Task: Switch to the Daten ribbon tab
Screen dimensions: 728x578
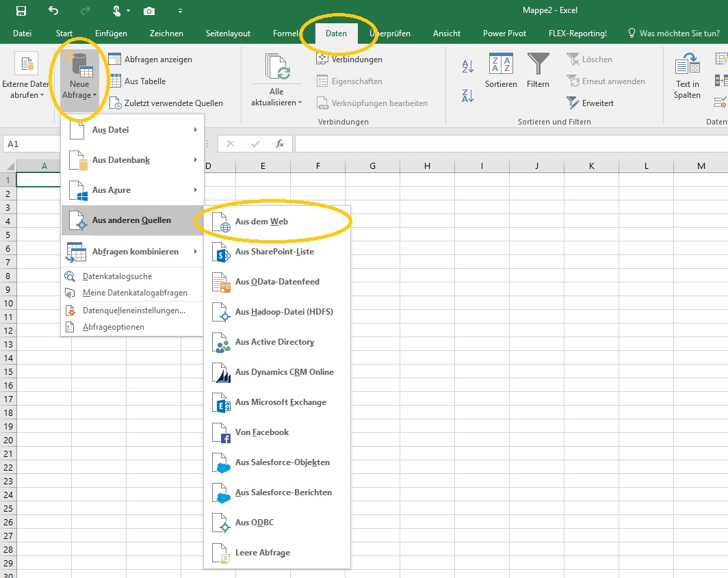Action: (x=336, y=33)
